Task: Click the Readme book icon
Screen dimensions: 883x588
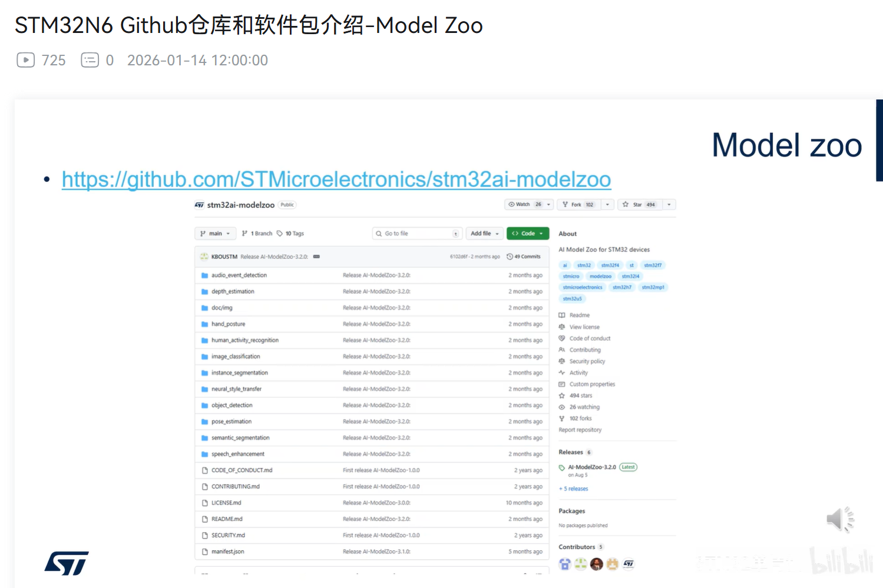Action: [x=562, y=315]
